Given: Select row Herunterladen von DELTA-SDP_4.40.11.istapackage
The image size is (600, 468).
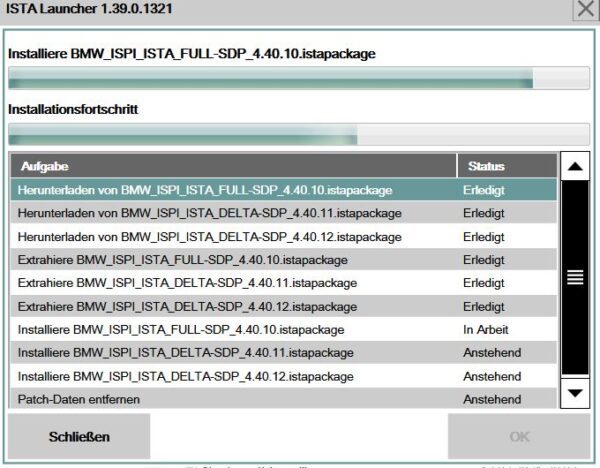Looking at the screenshot, I should coord(284,213).
